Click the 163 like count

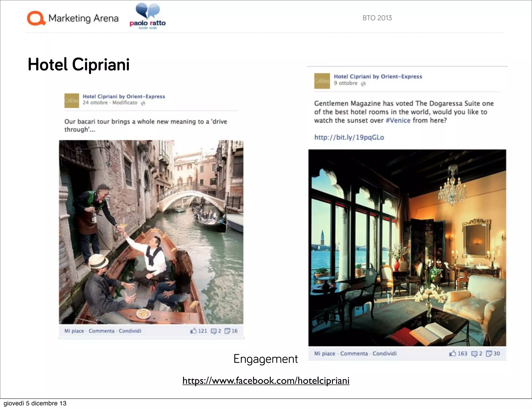(462, 353)
